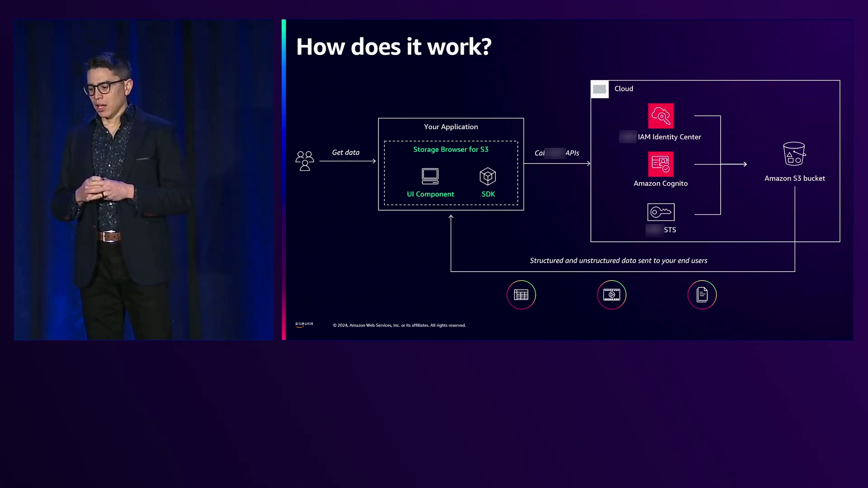
Task: Click the STS key icon
Action: (661, 212)
